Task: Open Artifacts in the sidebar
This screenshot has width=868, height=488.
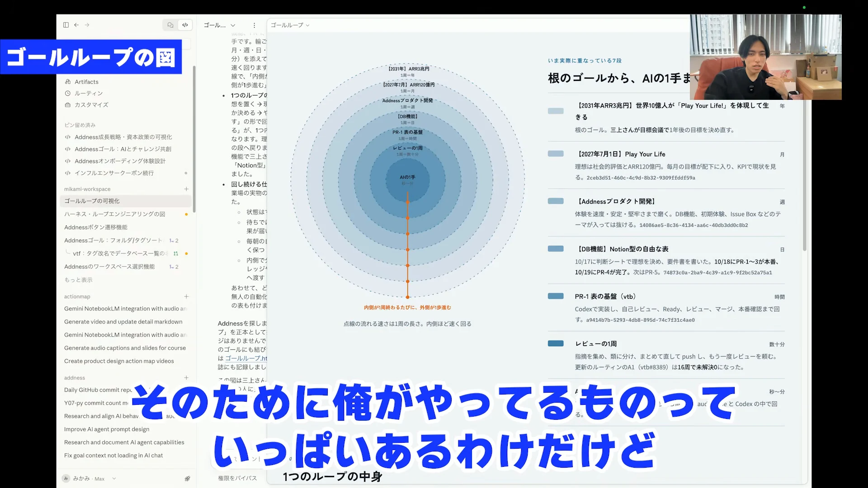Action: (86, 82)
